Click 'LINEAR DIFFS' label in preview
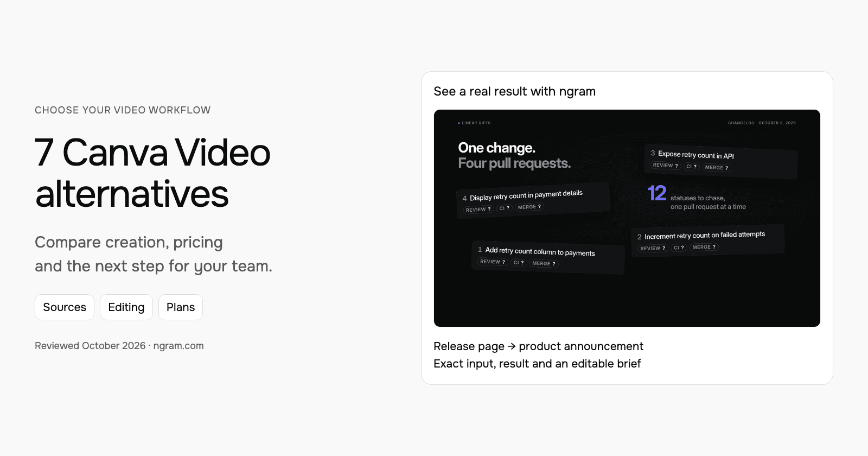Viewport: 868px width, 456px height. pyautogui.click(x=476, y=123)
